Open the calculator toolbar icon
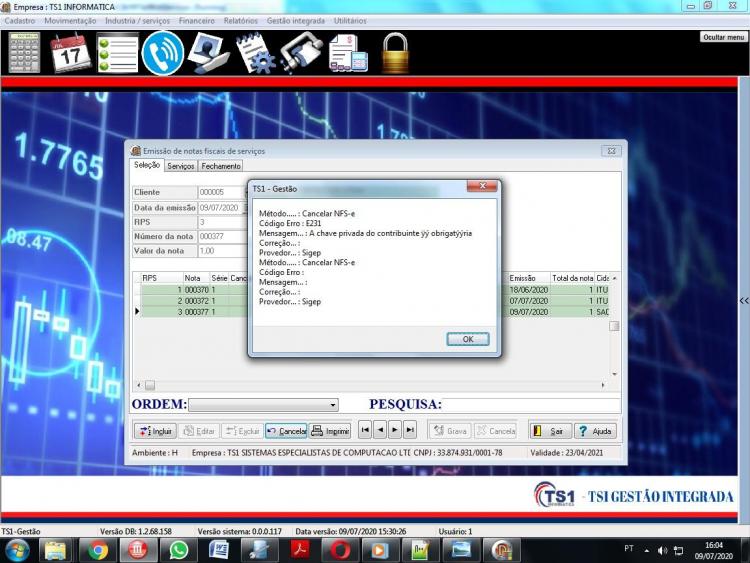Viewport: 750px width, 563px height. tap(24, 53)
